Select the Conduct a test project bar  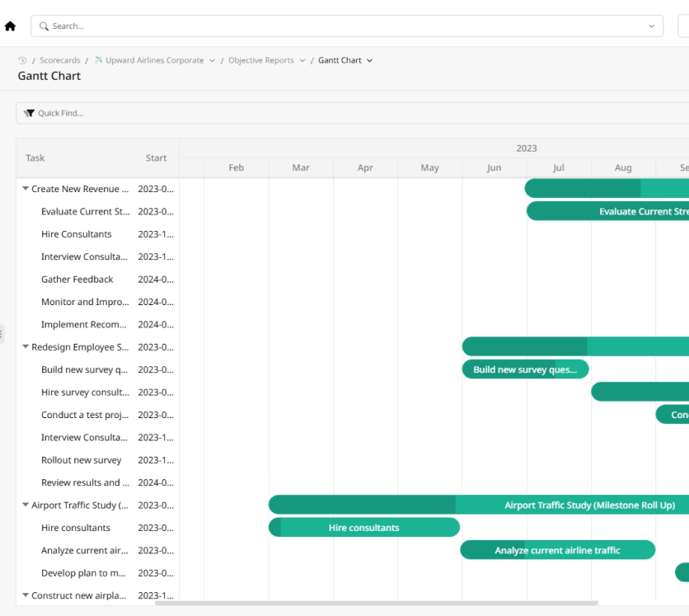click(x=673, y=415)
